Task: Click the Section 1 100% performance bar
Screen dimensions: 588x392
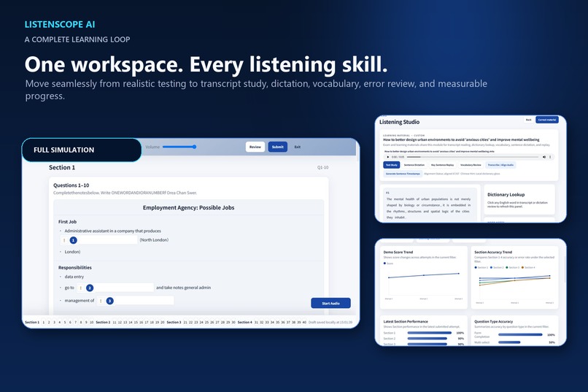Action: (x=430, y=333)
